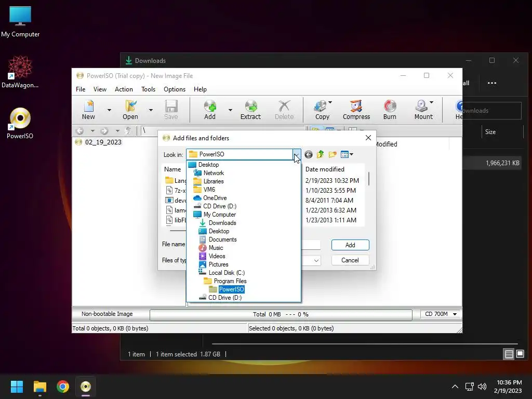Open the My Computer desktop icon

20,21
